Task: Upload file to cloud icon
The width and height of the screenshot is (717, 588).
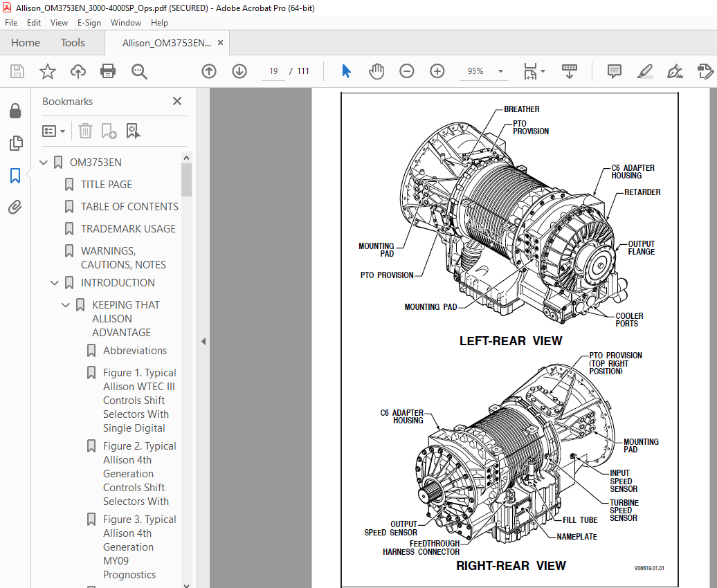Action: pyautogui.click(x=78, y=71)
